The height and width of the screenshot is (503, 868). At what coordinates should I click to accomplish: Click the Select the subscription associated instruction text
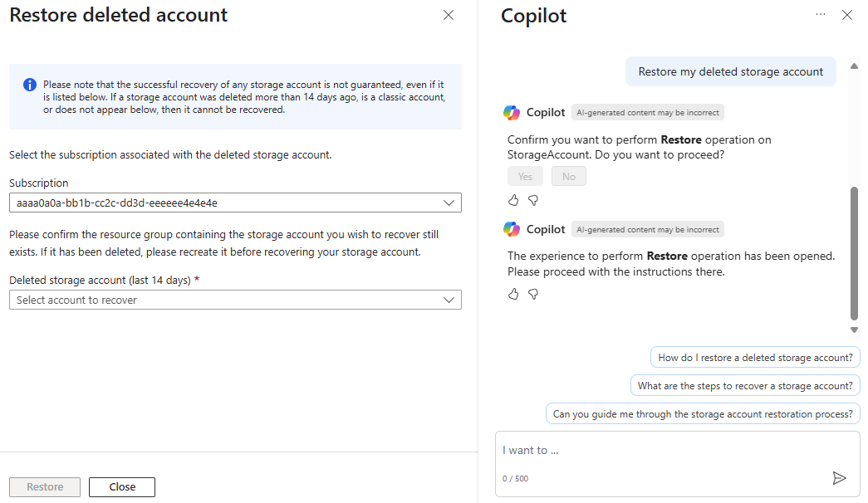click(170, 155)
